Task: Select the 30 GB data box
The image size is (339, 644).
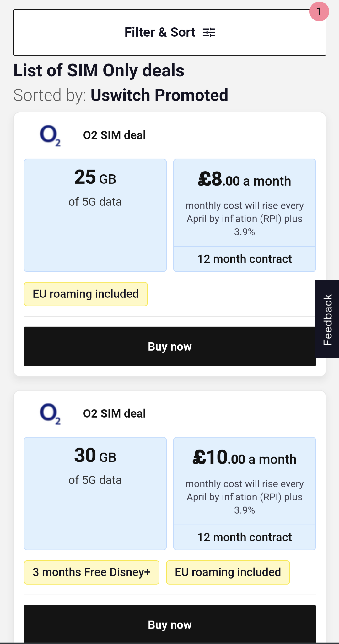Action: [x=95, y=494]
